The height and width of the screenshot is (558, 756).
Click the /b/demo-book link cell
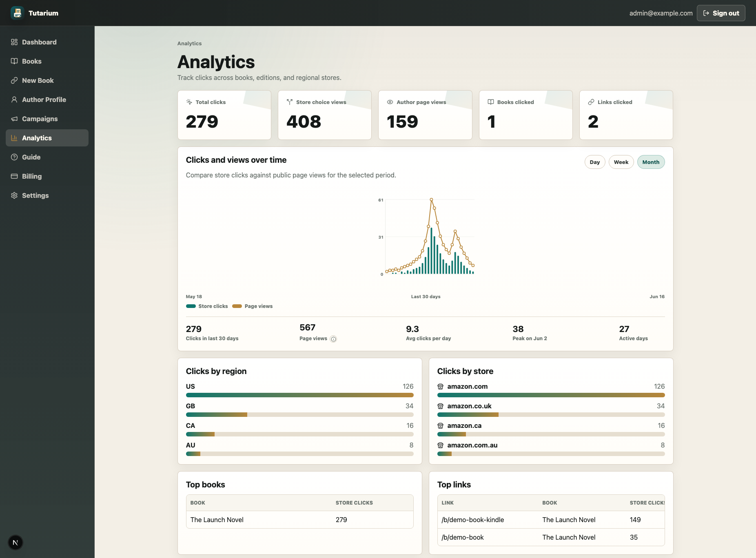point(462,537)
